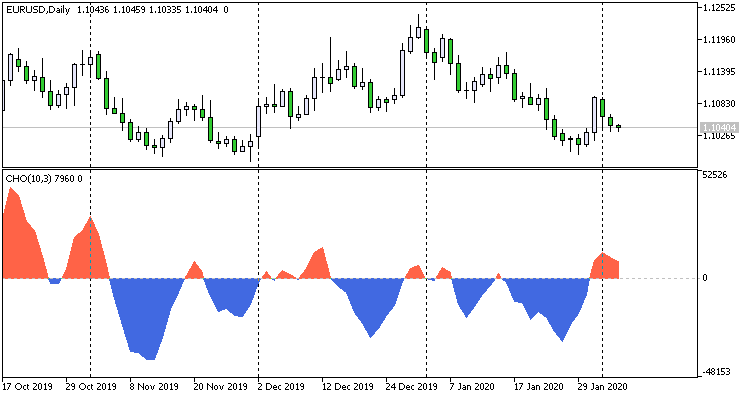Click the tallest red oscillator peak in October
This screenshot has height=398, width=750.
pyautogui.click(x=11, y=189)
